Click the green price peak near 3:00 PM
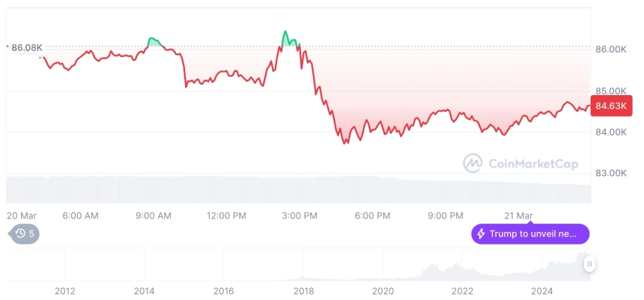The width and height of the screenshot is (644, 300). [290, 39]
